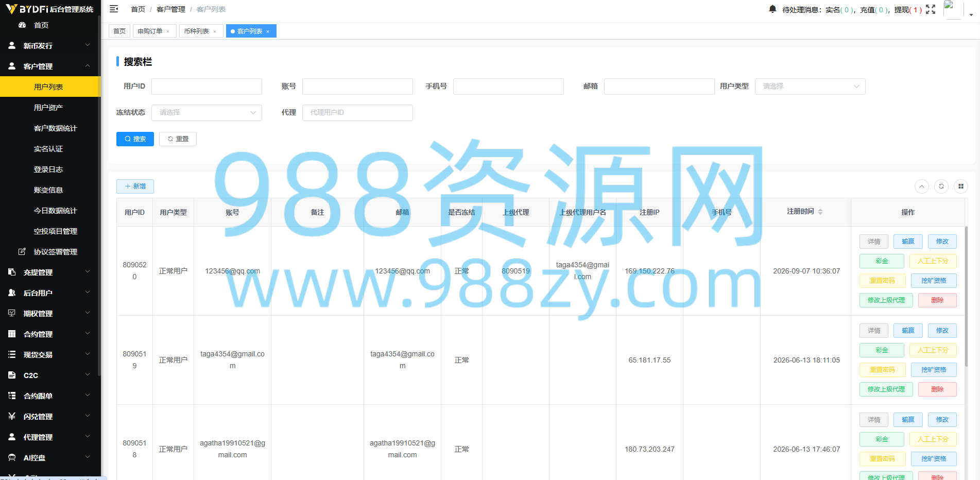Open 实名认证 in the sidebar
980x480 pixels.
(x=48, y=149)
